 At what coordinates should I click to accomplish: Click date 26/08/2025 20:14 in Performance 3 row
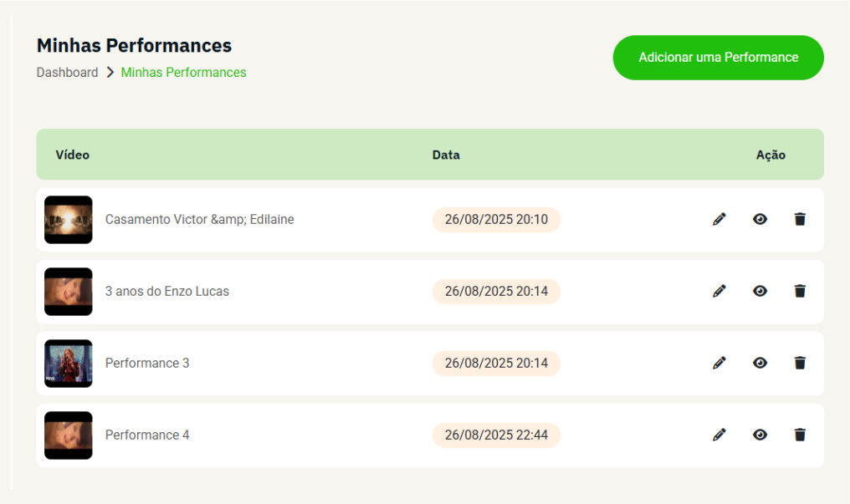(x=497, y=364)
